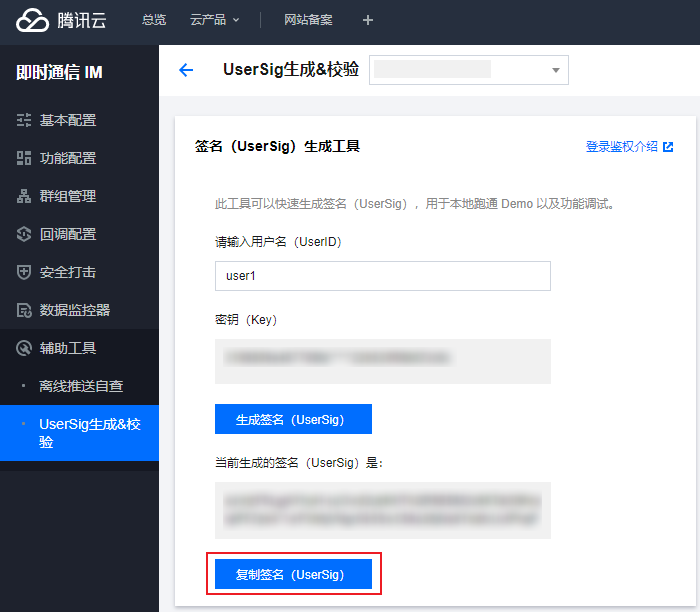Open 网站备案 in the top navigation

pos(308,20)
